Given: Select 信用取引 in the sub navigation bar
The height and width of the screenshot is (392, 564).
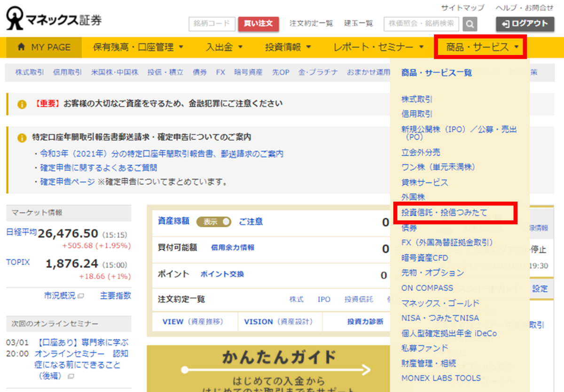Looking at the screenshot, I should (67, 72).
